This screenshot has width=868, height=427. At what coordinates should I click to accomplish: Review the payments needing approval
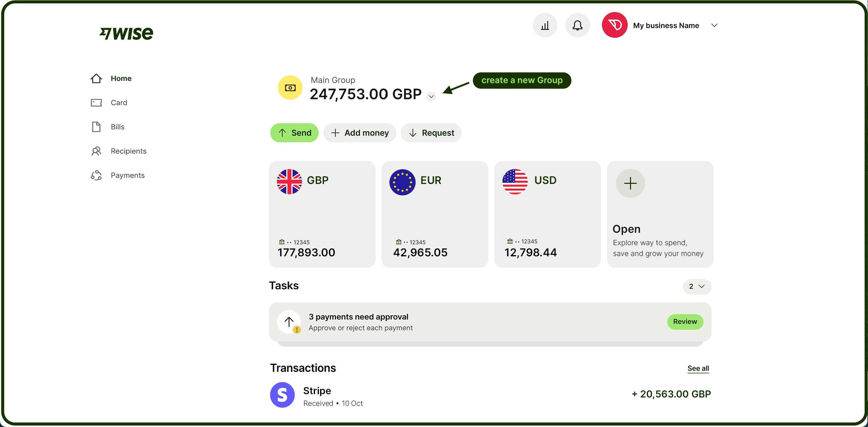pos(685,322)
